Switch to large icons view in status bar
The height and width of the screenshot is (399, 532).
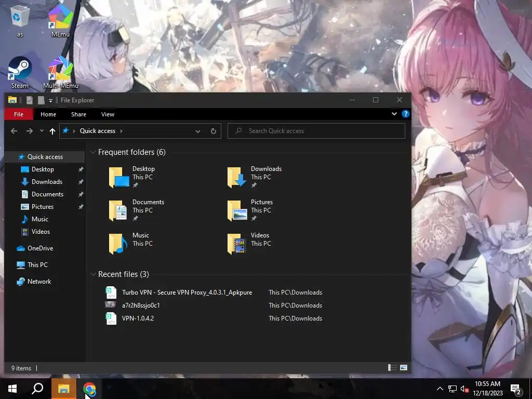click(x=403, y=368)
